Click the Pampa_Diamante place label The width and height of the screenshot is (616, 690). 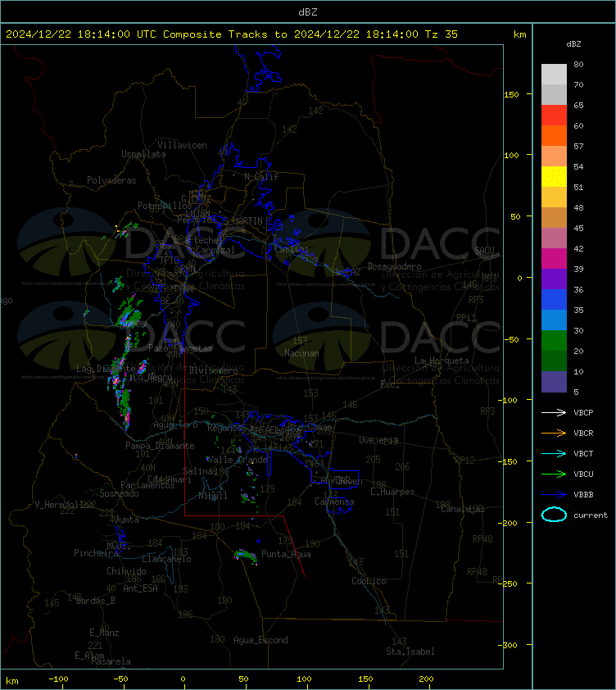click(x=160, y=446)
